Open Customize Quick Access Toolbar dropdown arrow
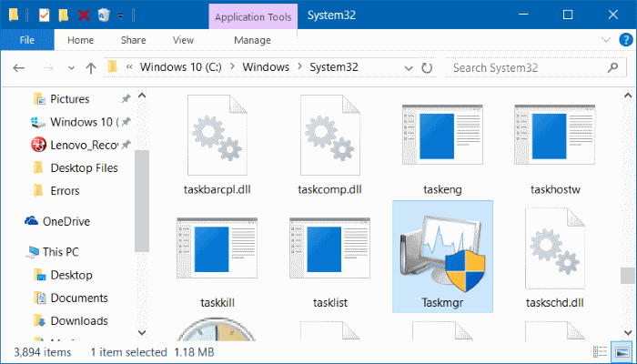 [x=121, y=15]
